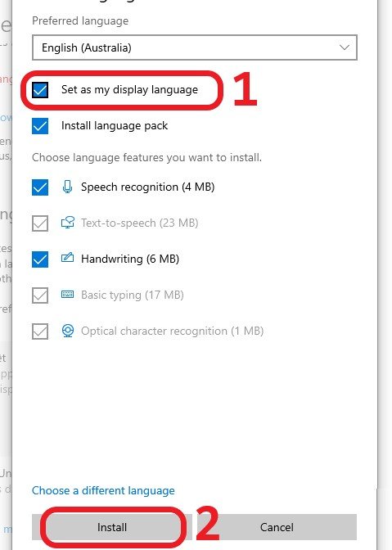Click the Speech recognition (4 MB) label
392x550 pixels.
(147, 187)
